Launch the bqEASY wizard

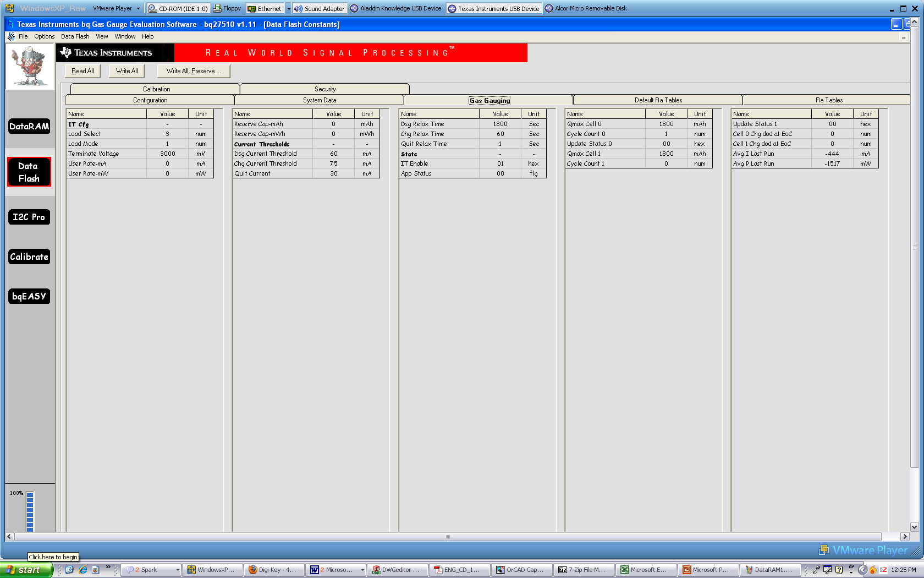click(x=29, y=296)
